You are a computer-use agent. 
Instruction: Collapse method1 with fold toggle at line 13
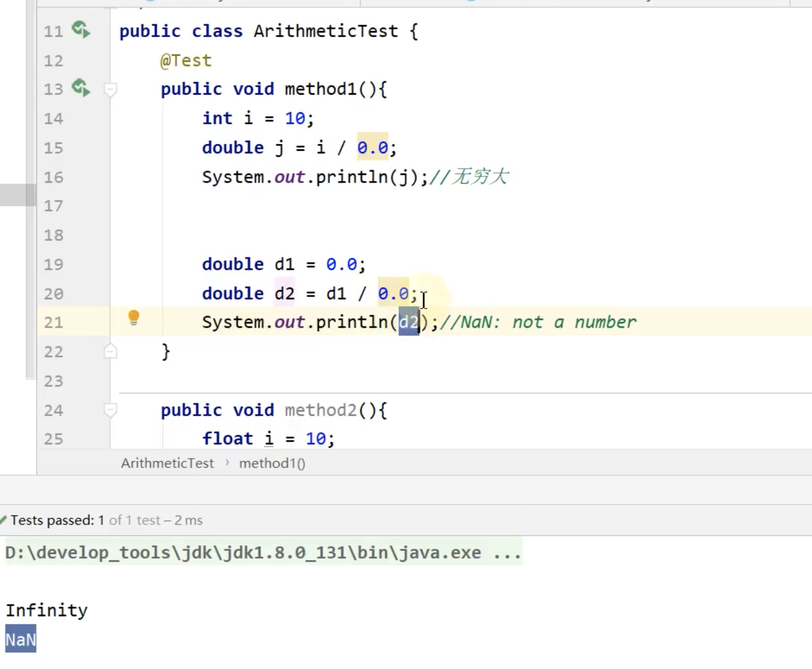110,89
